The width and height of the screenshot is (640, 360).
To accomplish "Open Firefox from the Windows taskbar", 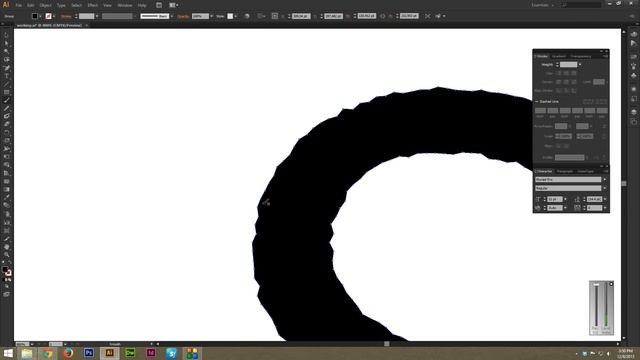I will (68, 353).
